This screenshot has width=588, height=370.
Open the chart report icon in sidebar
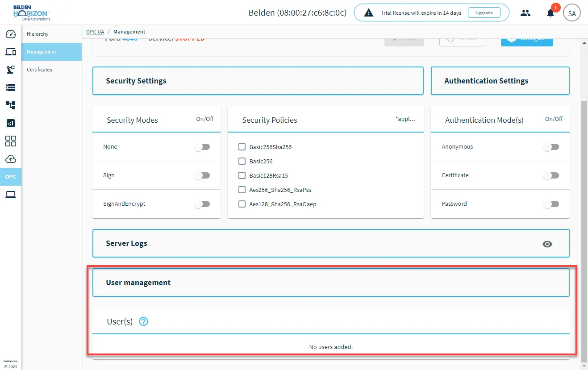[x=11, y=123]
